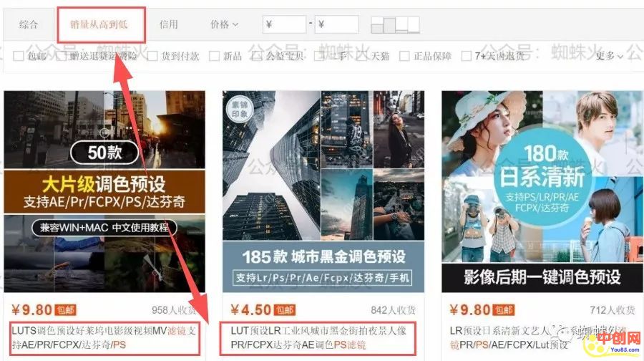Click the grid view layout icon
The width and height of the screenshot is (644, 361).
(378, 25)
